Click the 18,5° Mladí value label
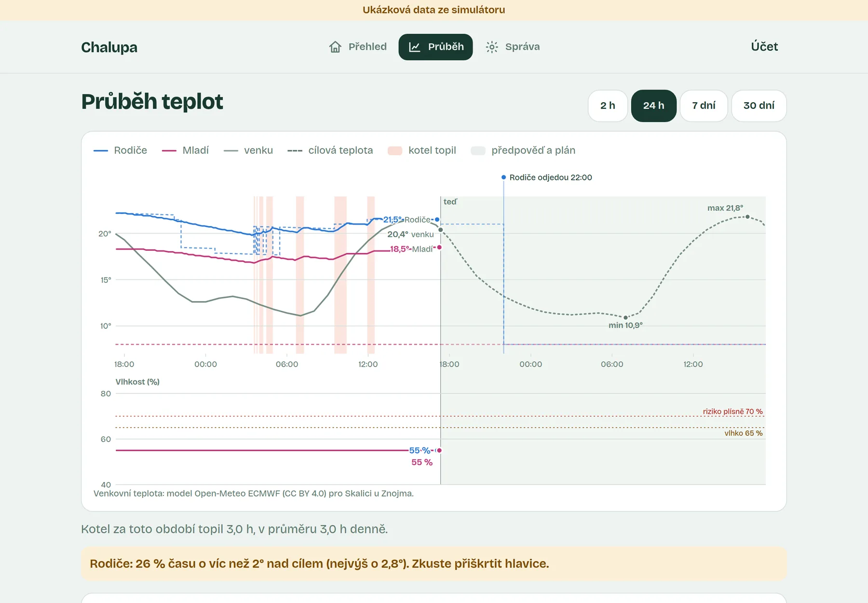The image size is (868, 603). click(x=411, y=249)
